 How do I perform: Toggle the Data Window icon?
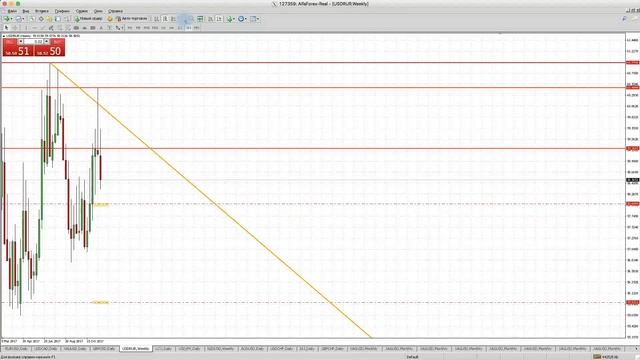point(41,19)
